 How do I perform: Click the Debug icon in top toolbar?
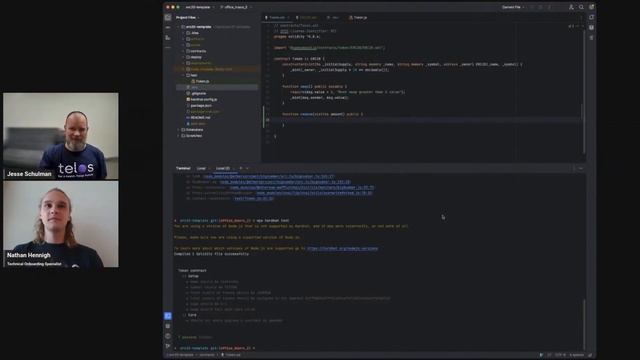pyautogui.click(x=540, y=7)
